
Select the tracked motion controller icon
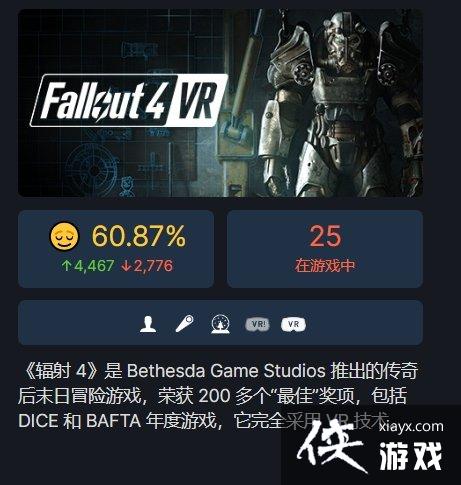point(184,323)
